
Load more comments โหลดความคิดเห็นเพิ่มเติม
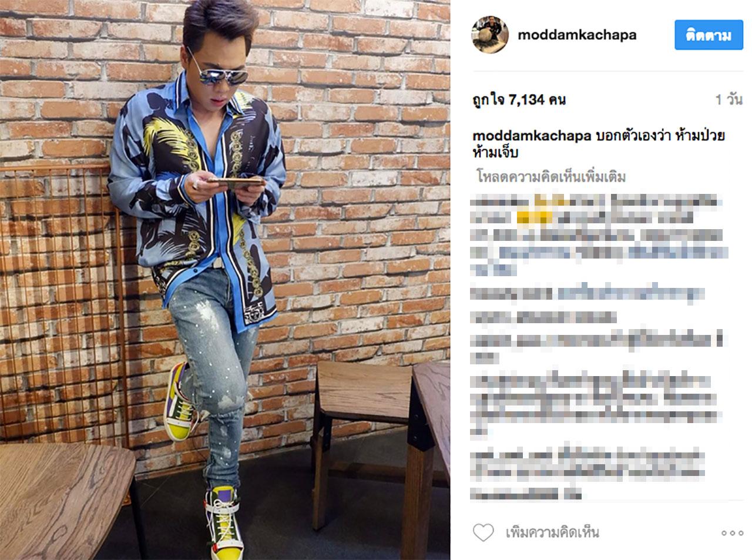click(551, 176)
